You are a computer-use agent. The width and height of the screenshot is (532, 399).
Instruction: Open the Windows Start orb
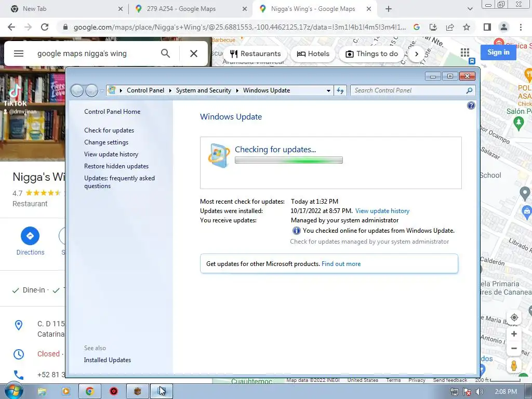14,391
